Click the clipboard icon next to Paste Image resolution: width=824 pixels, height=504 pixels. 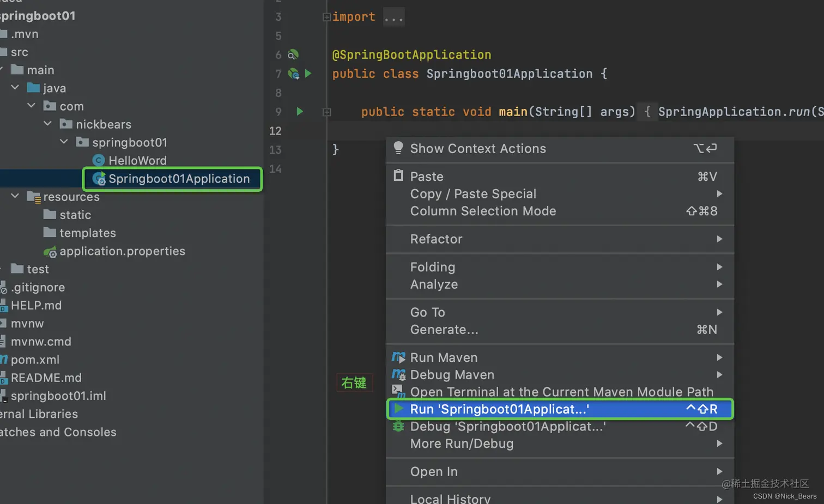pos(398,175)
